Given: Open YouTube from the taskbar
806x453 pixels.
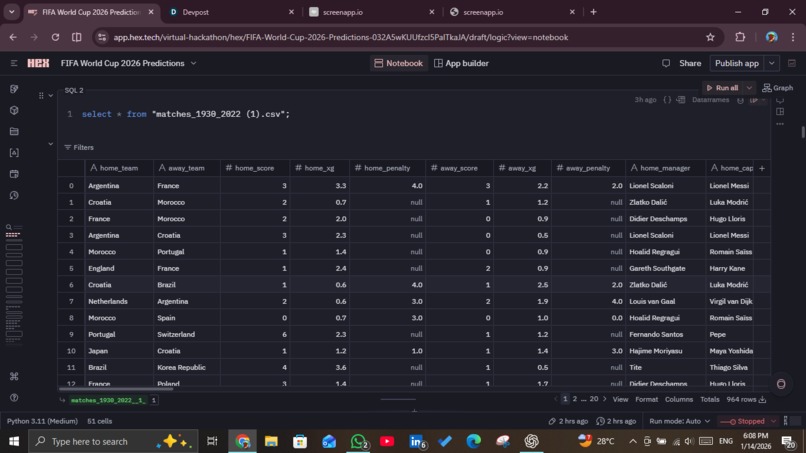Looking at the screenshot, I should pos(387,441).
